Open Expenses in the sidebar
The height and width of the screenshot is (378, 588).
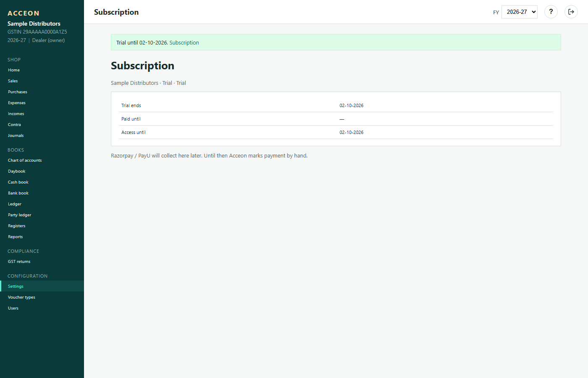(x=42, y=103)
